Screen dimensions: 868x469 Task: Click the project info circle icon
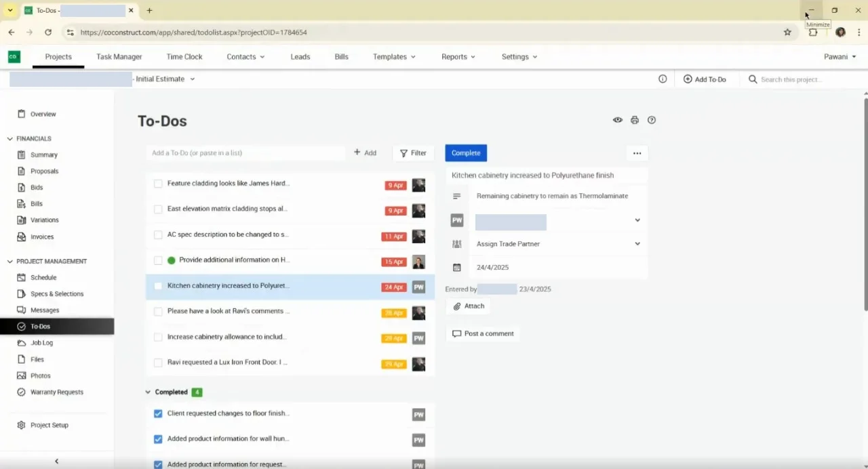pyautogui.click(x=663, y=79)
